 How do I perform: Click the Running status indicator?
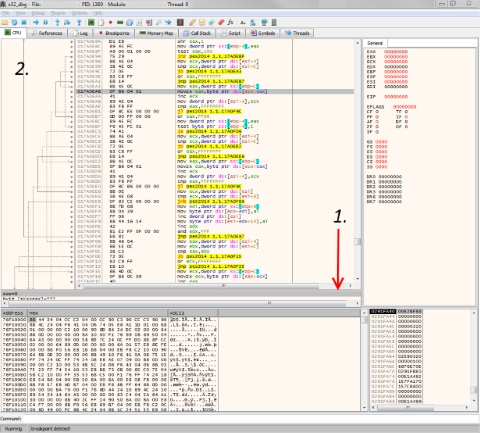pos(13,429)
